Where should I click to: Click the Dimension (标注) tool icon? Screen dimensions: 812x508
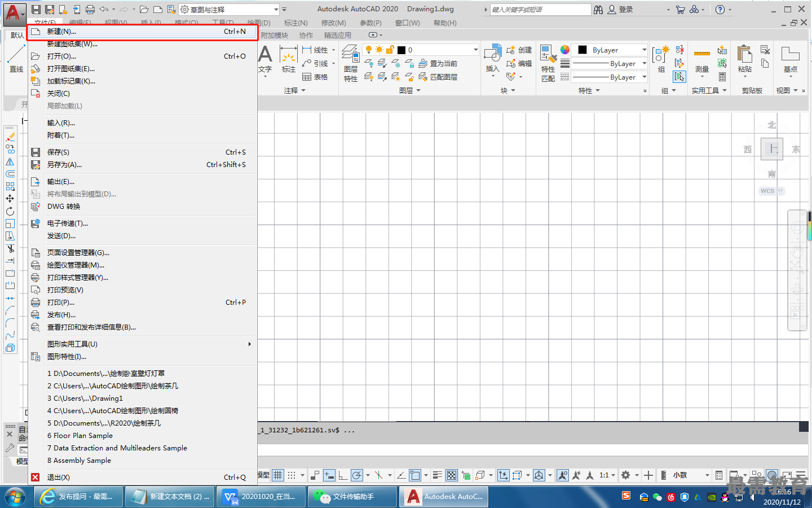point(289,55)
